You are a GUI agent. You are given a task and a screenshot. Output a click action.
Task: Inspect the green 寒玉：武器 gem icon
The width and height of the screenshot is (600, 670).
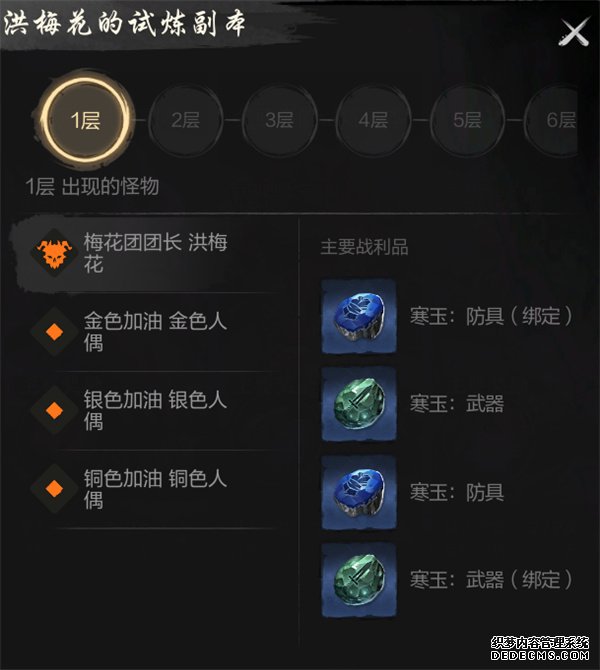359,404
